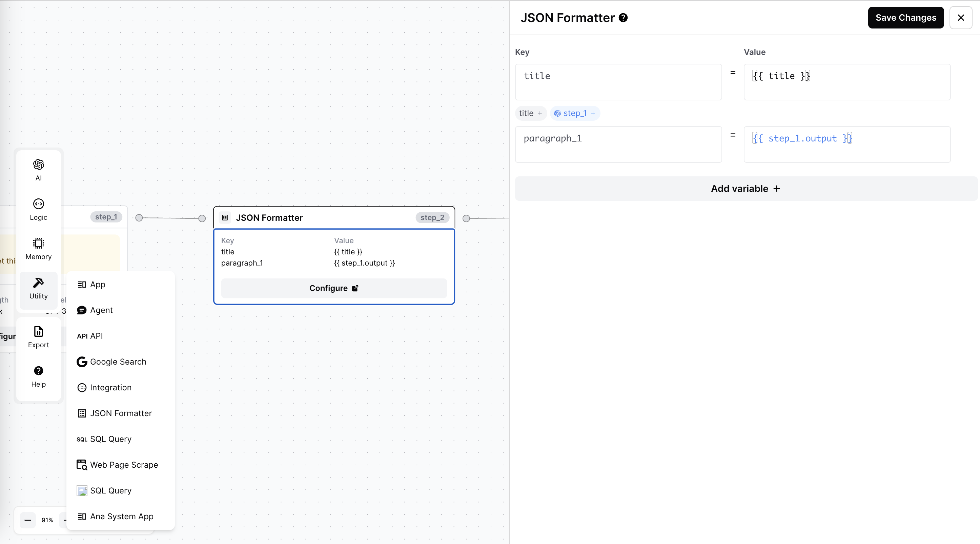Pick JSON Formatter in the Utility list
The width and height of the screenshot is (980, 544).
point(121,413)
